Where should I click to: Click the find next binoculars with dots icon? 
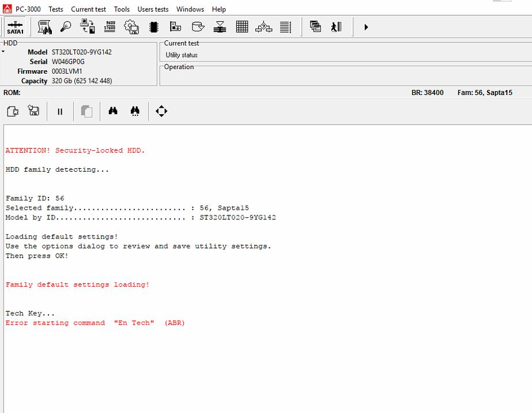click(x=135, y=111)
